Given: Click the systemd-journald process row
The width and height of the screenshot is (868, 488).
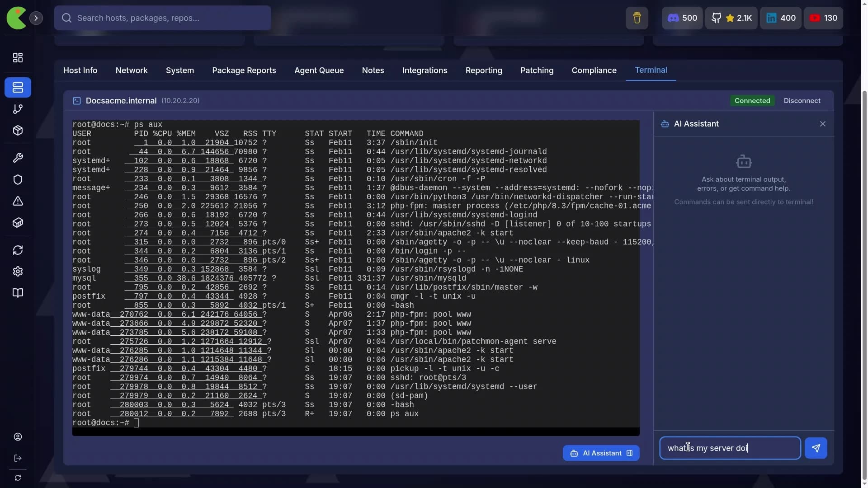Looking at the screenshot, I should 310,152.
